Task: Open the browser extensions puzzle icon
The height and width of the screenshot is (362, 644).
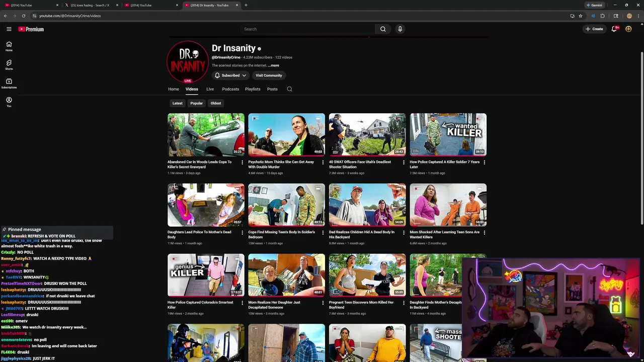Action: point(602,16)
